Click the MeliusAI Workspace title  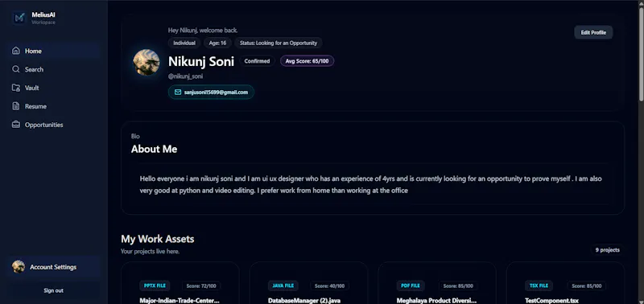[x=43, y=18]
